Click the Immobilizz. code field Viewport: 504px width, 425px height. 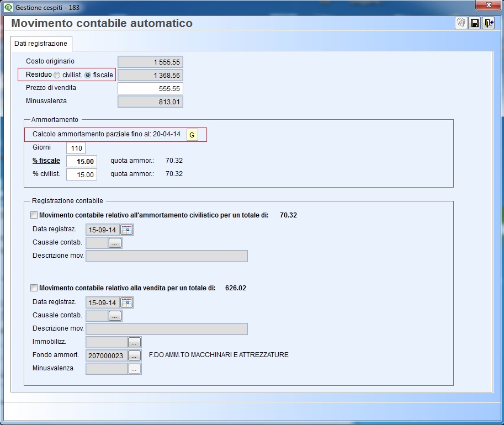tap(107, 342)
